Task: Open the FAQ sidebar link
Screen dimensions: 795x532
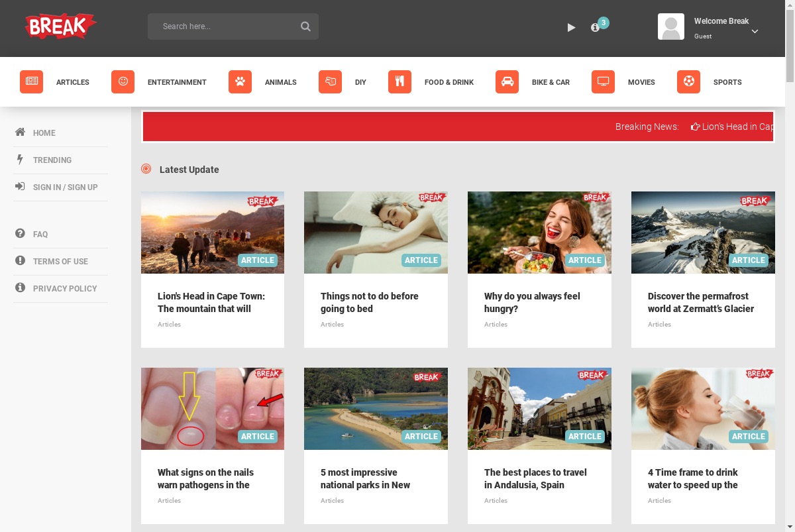Action: pos(40,235)
